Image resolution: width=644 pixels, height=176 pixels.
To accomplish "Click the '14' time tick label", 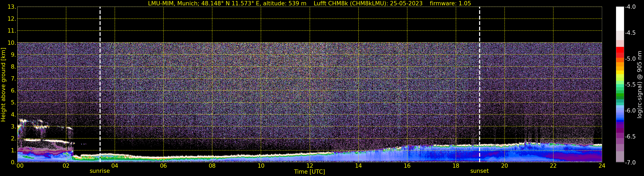I will [x=358, y=166].
